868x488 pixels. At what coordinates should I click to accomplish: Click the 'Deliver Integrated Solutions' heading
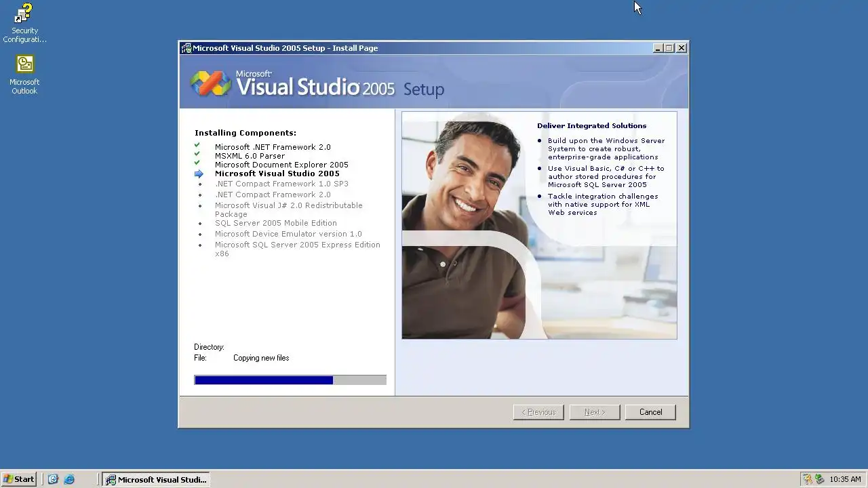coord(592,125)
